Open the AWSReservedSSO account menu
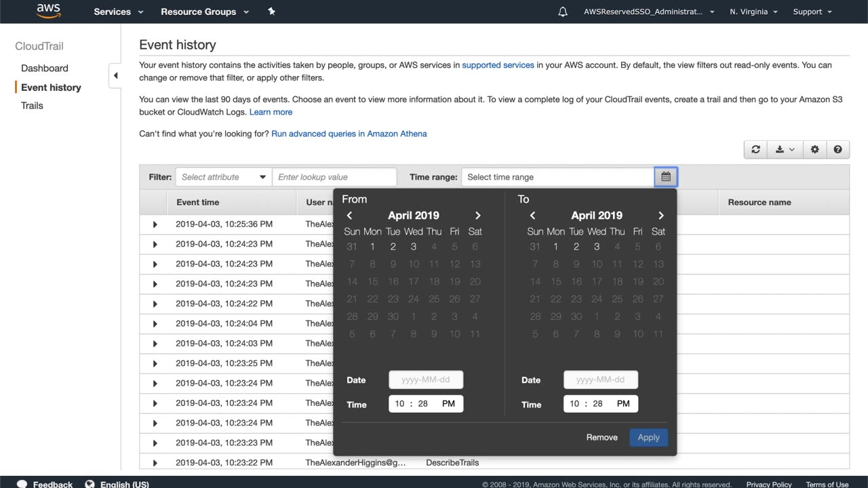The height and width of the screenshot is (488, 868). click(649, 12)
